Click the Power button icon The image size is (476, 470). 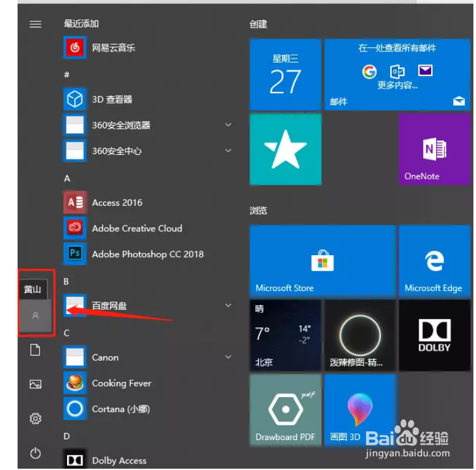pos(36,453)
